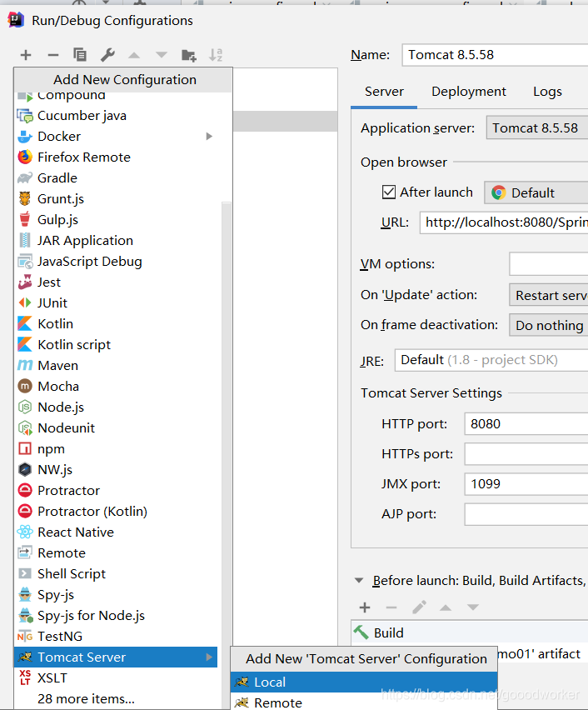Click the HTTPs port field
588x710 pixels.
tap(526, 453)
